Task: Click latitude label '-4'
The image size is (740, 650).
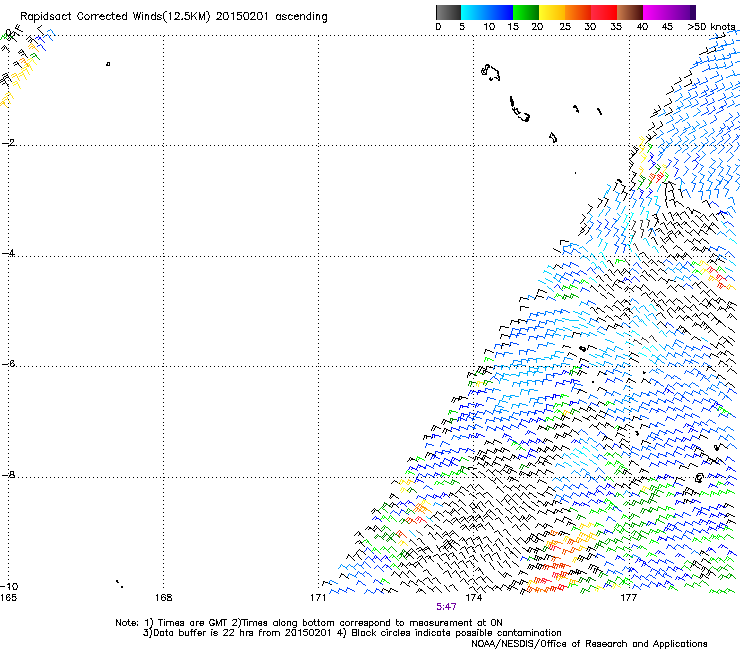Action: pyautogui.click(x=8, y=253)
